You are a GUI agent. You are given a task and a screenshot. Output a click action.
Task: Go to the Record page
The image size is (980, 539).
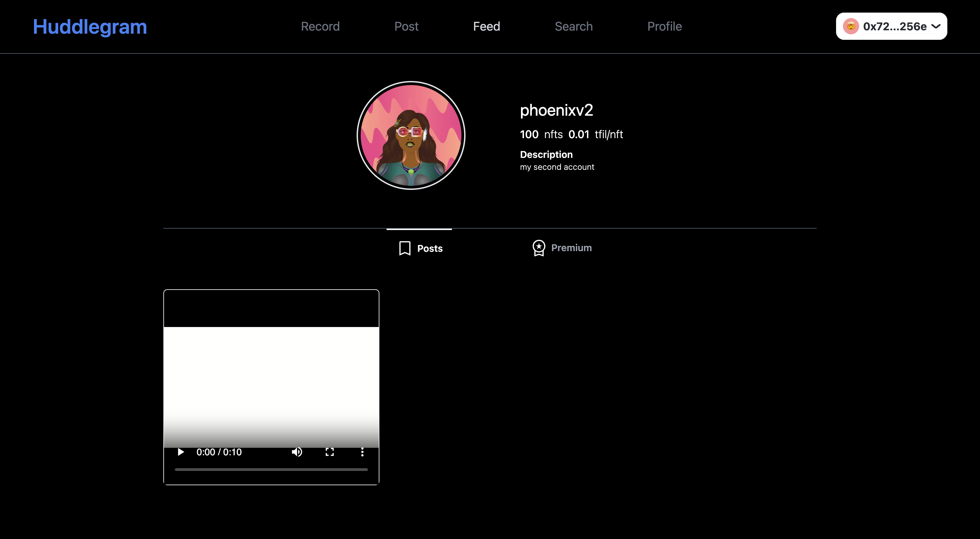coord(320,26)
